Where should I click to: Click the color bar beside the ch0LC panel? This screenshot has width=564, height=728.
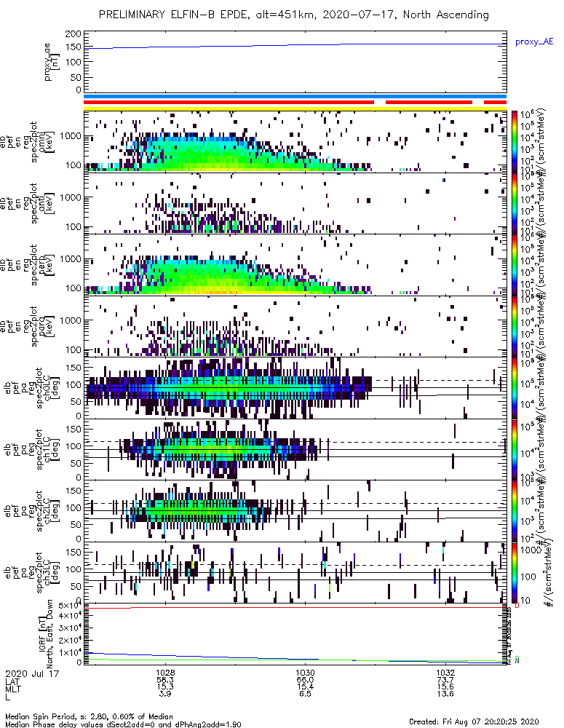514,388
